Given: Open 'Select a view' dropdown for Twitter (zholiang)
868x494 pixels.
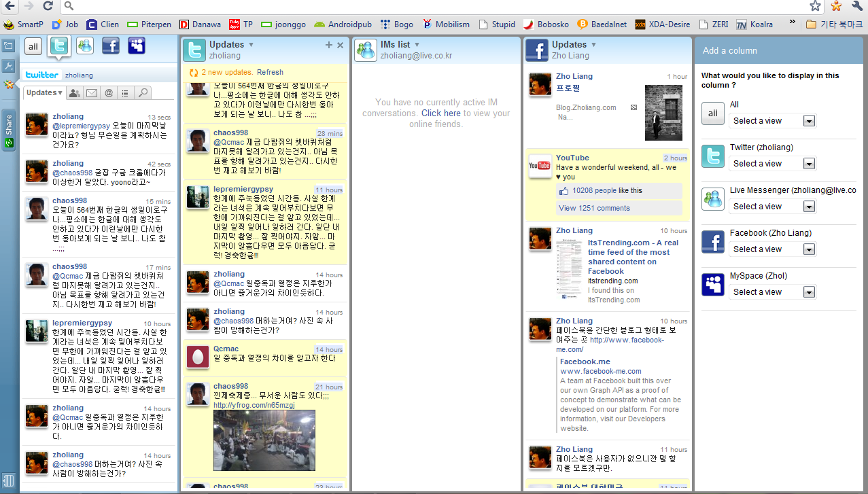Looking at the screenshot, I should coord(772,164).
